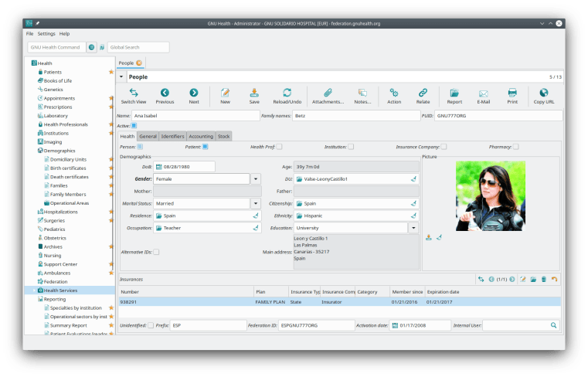Open the Gender dropdown arrow
The height and width of the screenshot is (377, 588).
[256, 178]
